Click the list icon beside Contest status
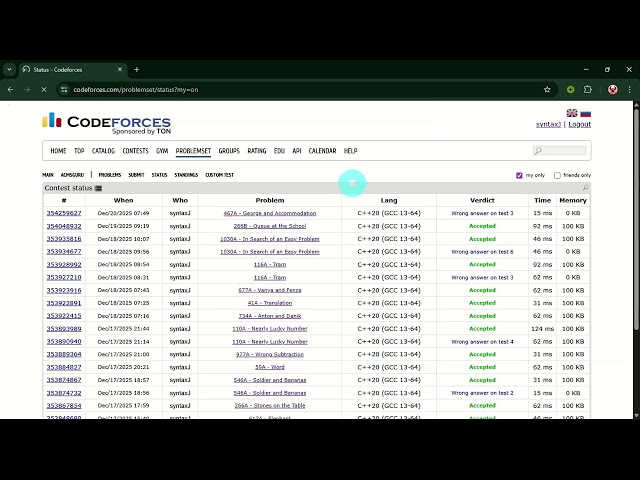Viewport: 640px width, 480px height. (x=98, y=188)
